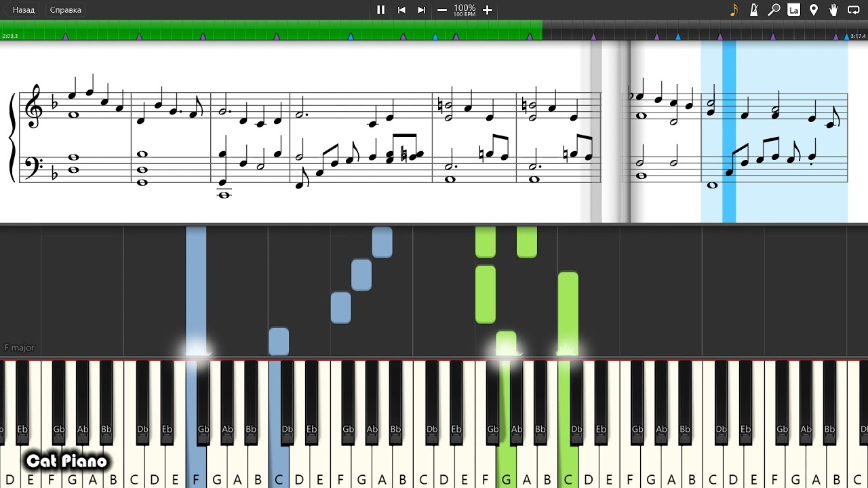
Task: Seek to the unplayed gray timeline section
Action: tap(705, 30)
